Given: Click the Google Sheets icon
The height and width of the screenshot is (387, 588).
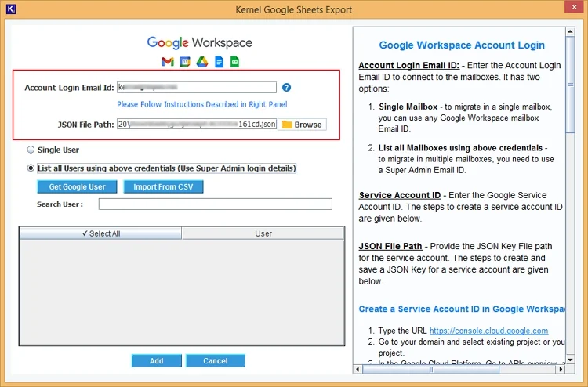Looking at the screenshot, I should pyautogui.click(x=234, y=61).
